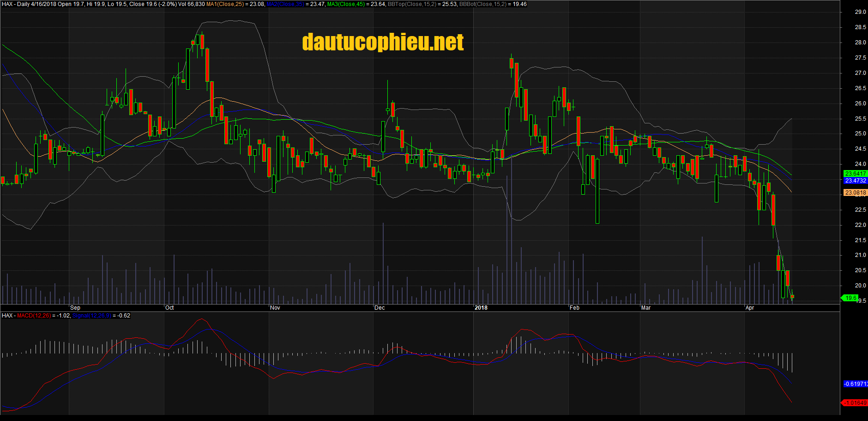Viewport: 868px width, 421px height.
Task: Select the green 23.6417 price tag
Action: [856, 174]
